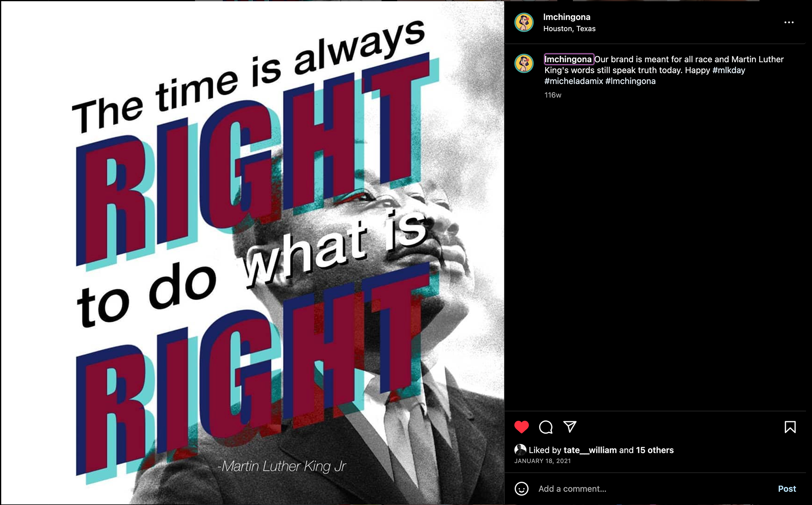The image size is (812, 505).
Task: Open lmchingona username in header
Action: coord(567,17)
